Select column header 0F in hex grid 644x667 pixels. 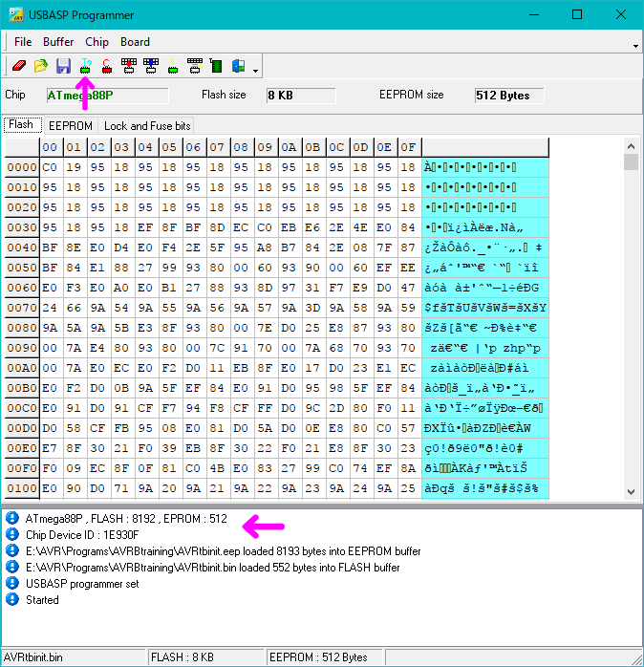(408, 147)
